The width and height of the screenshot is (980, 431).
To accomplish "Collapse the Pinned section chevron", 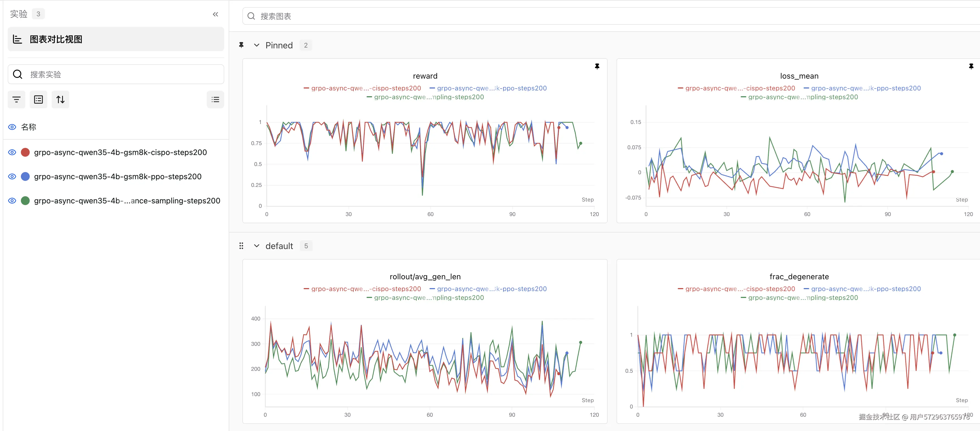I will 257,45.
